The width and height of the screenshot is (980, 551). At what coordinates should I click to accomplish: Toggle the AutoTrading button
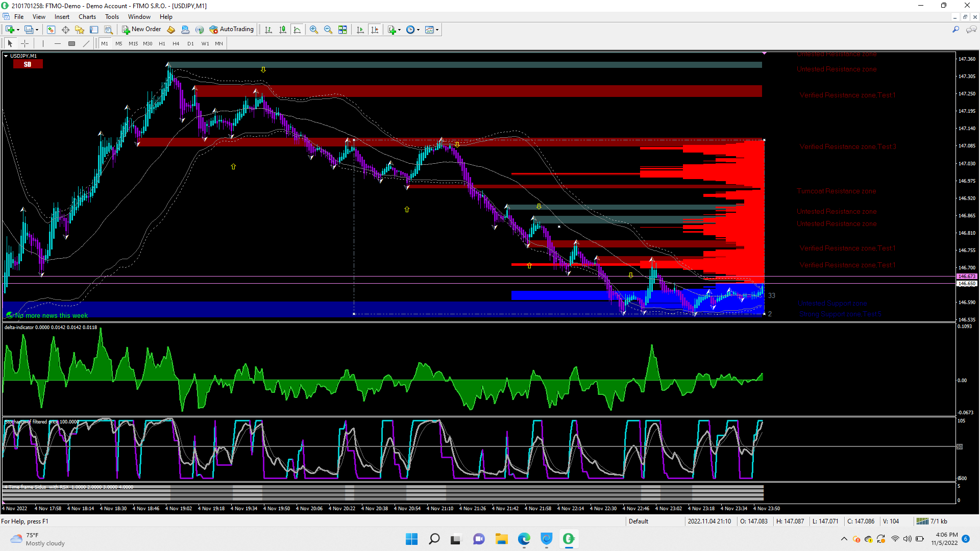pos(231,30)
